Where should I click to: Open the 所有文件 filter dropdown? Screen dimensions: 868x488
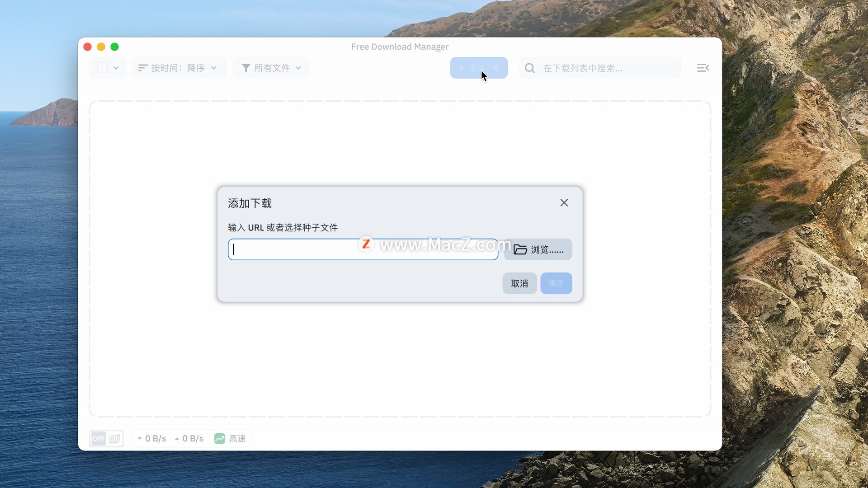tap(271, 68)
